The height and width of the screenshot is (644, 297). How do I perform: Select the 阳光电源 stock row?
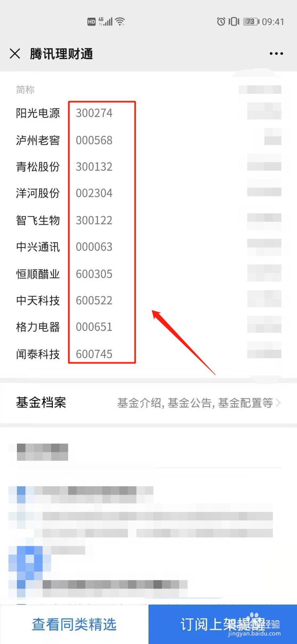[148, 113]
